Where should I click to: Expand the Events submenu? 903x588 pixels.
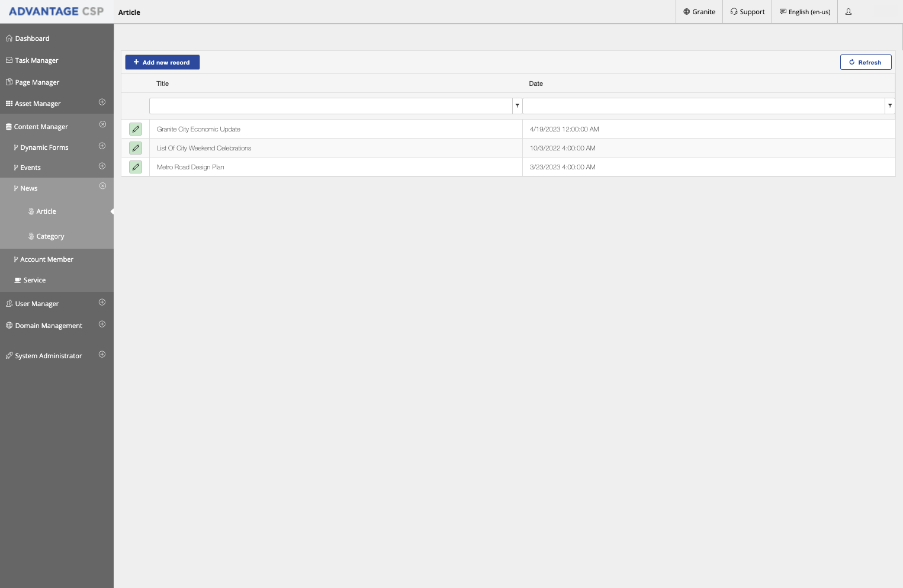coord(102,166)
